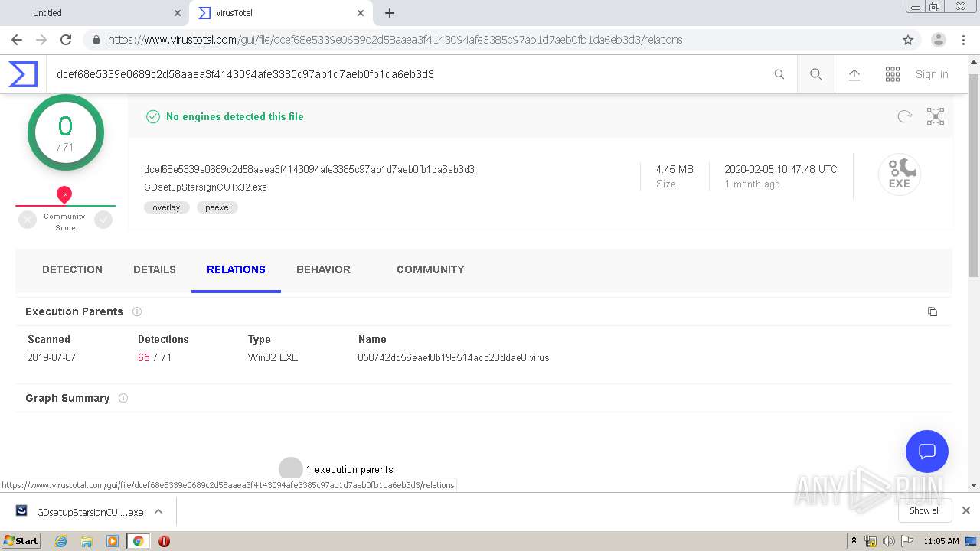The image size is (980, 551).
Task: Launch Internet Explorer from taskbar
Action: 60,541
